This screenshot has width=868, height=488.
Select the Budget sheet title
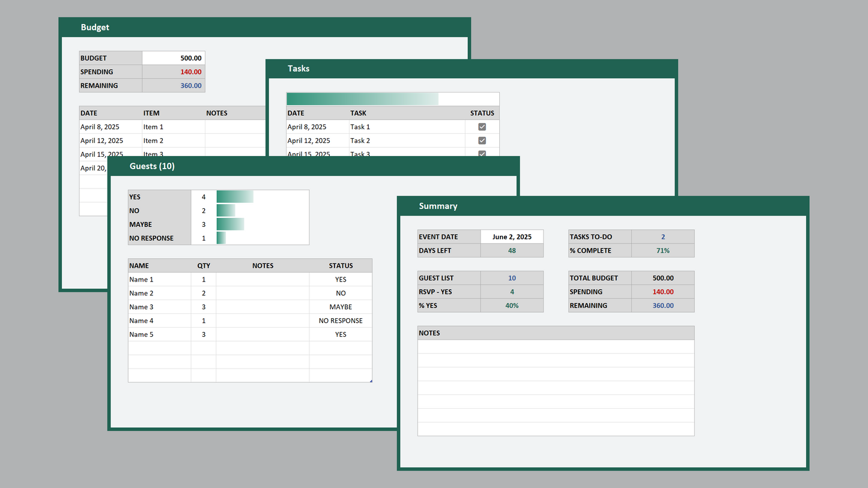pyautogui.click(x=95, y=27)
